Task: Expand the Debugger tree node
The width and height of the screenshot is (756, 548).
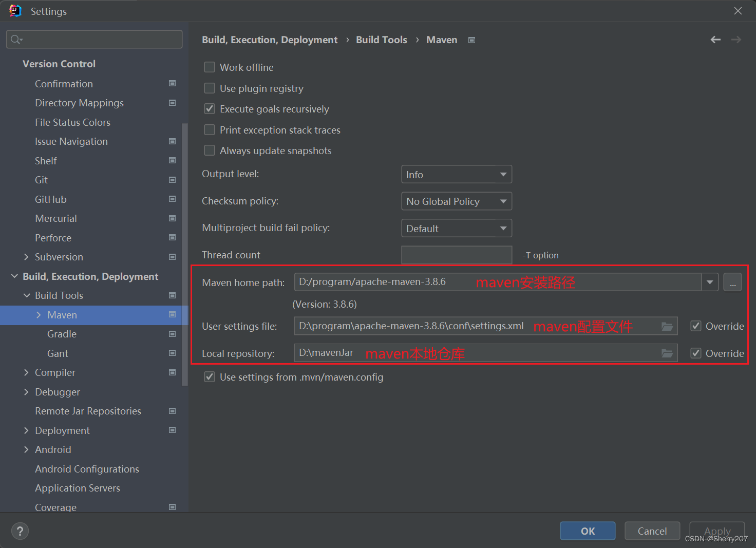Action: pyautogui.click(x=26, y=392)
